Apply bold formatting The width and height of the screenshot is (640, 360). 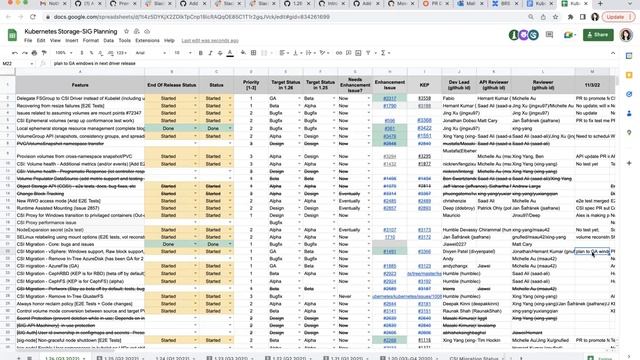click(200, 53)
